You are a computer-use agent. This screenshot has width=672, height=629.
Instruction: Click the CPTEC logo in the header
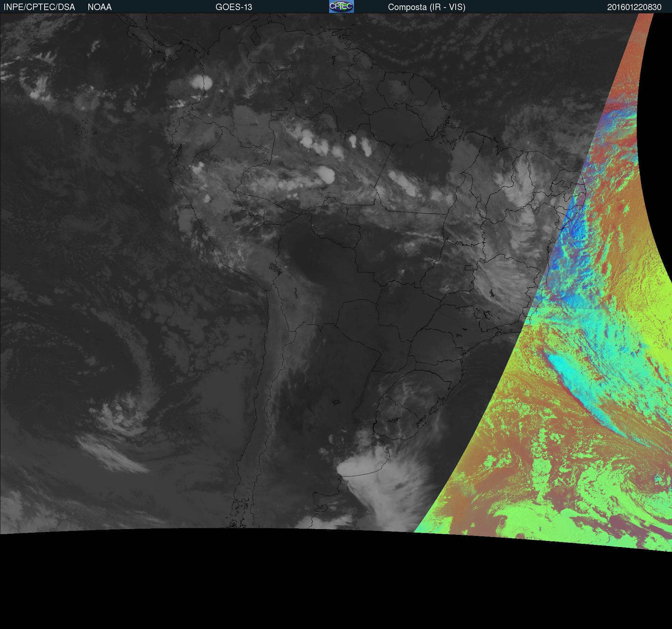pyautogui.click(x=341, y=6)
